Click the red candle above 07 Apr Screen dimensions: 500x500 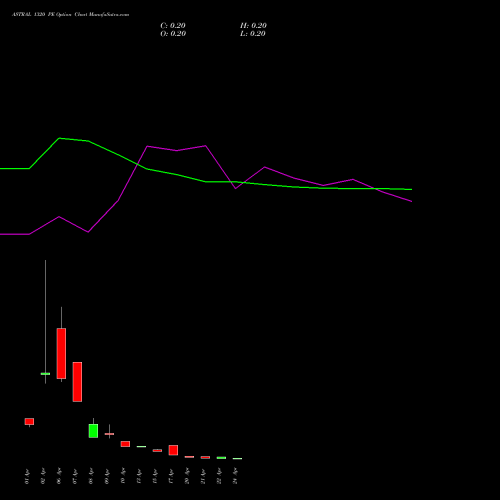click(x=77, y=382)
